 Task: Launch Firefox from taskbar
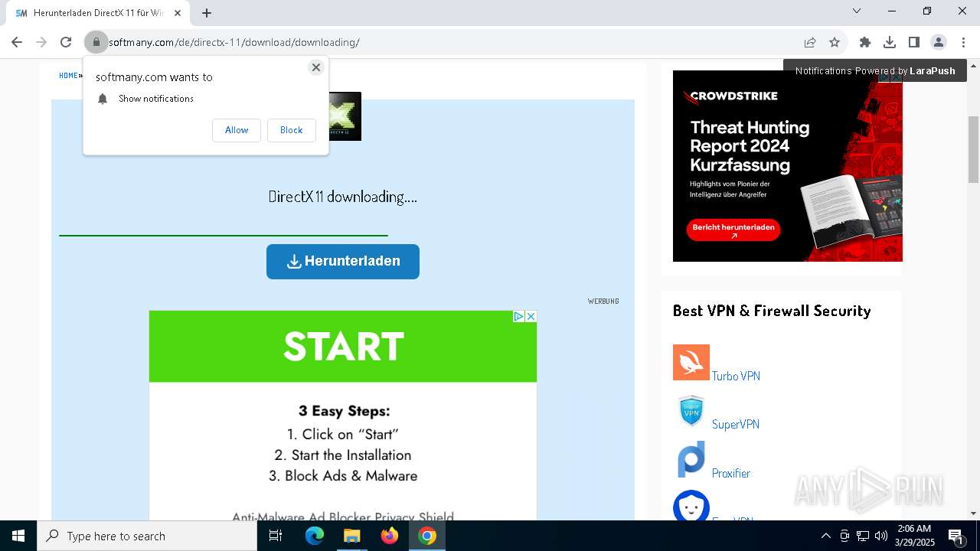pyautogui.click(x=389, y=536)
